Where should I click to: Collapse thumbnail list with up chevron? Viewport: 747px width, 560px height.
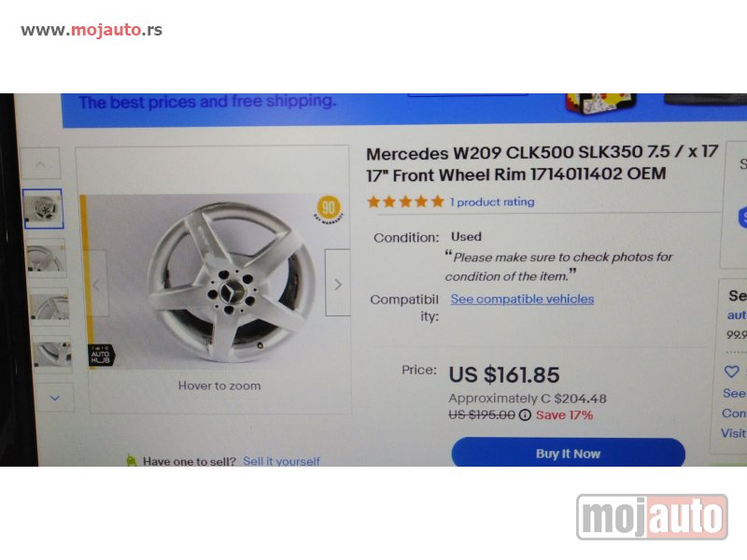click(41, 164)
